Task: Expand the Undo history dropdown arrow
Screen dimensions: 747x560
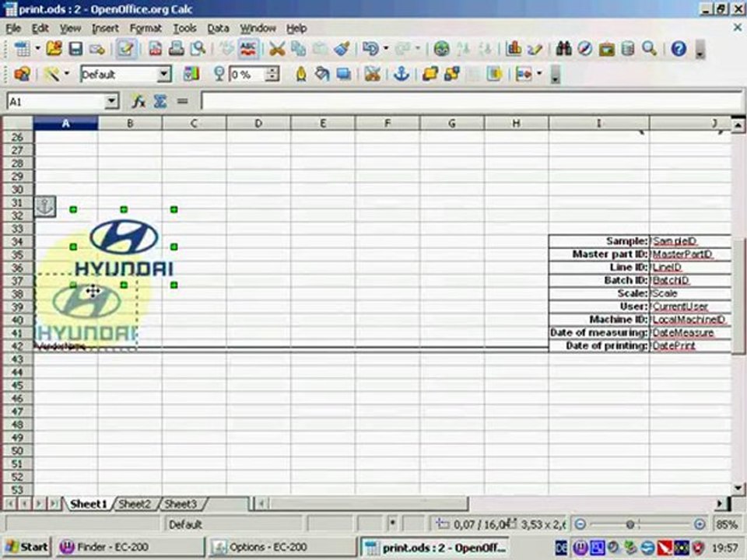Action: coord(385,48)
